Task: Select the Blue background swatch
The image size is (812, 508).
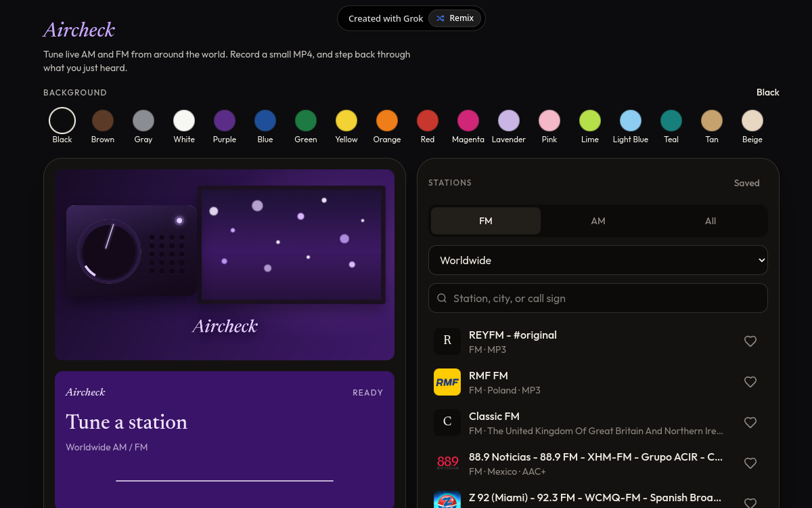Action: coord(265,121)
